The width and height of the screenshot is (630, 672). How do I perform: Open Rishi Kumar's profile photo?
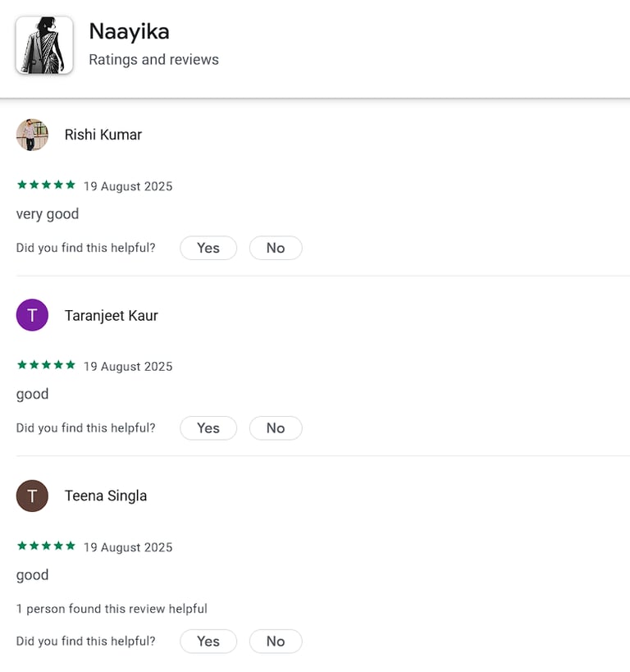coord(32,135)
